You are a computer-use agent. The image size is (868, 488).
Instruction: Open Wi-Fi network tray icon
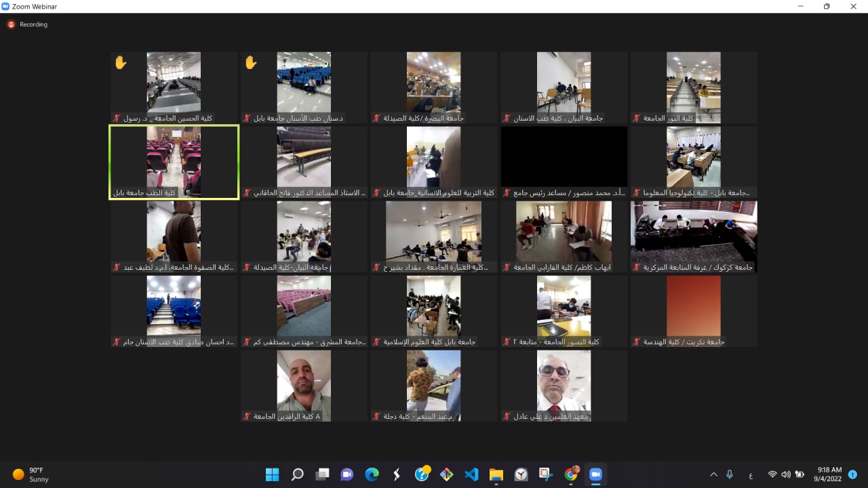click(772, 474)
